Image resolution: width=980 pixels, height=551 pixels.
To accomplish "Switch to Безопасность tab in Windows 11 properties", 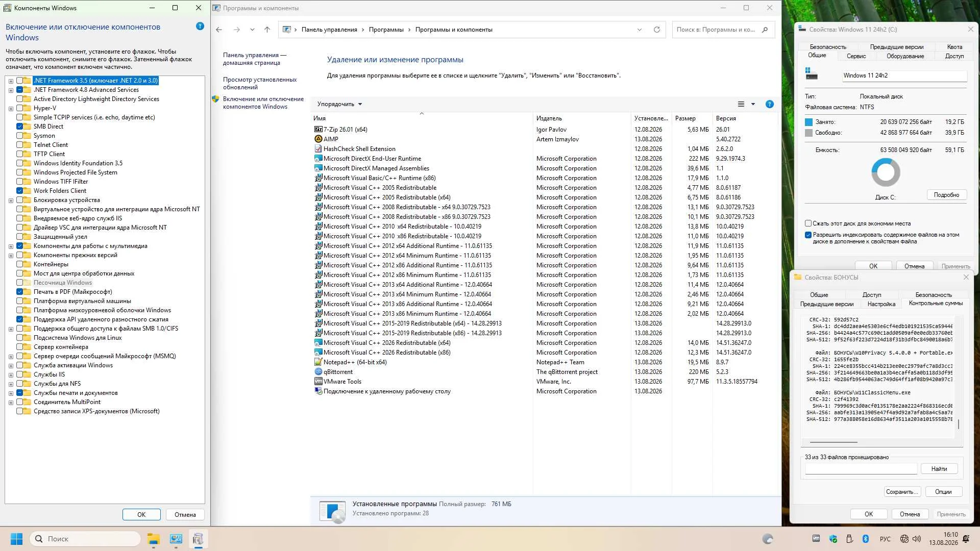I will coord(828,47).
